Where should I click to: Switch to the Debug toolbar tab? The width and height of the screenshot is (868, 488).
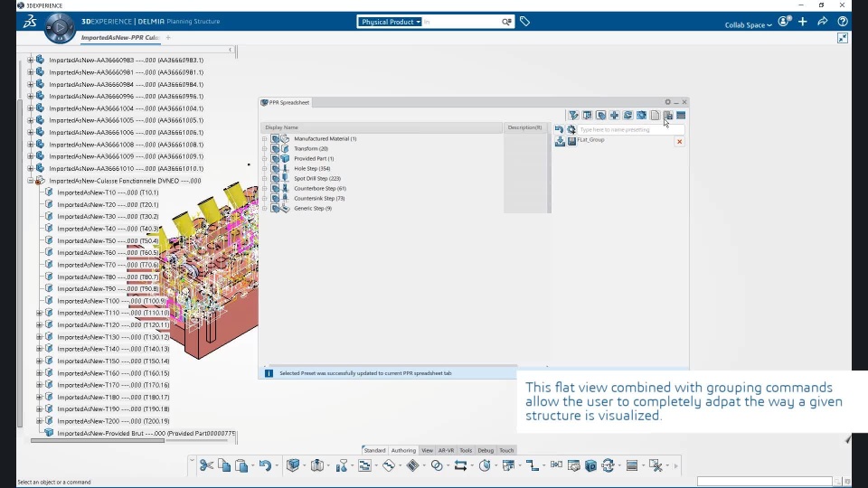486,450
